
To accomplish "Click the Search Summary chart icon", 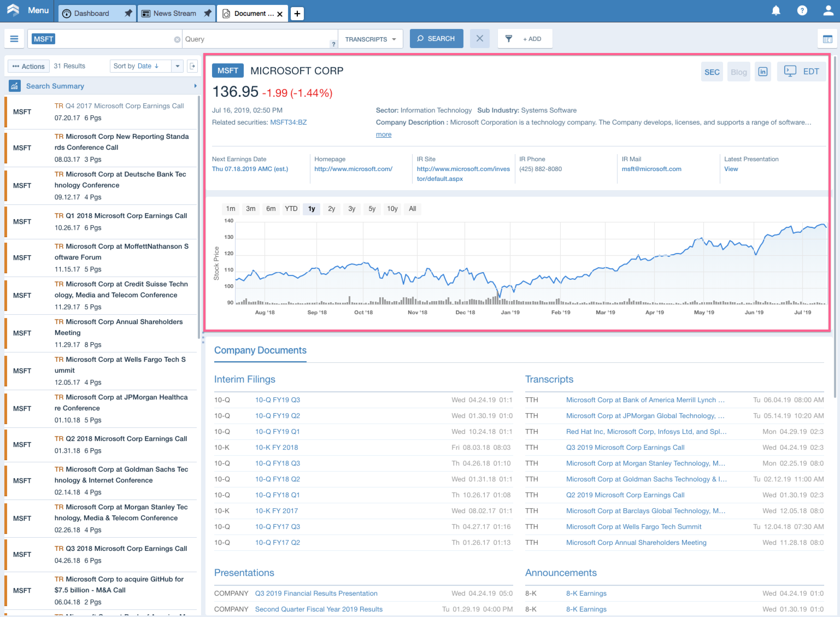I will point(15,86).
